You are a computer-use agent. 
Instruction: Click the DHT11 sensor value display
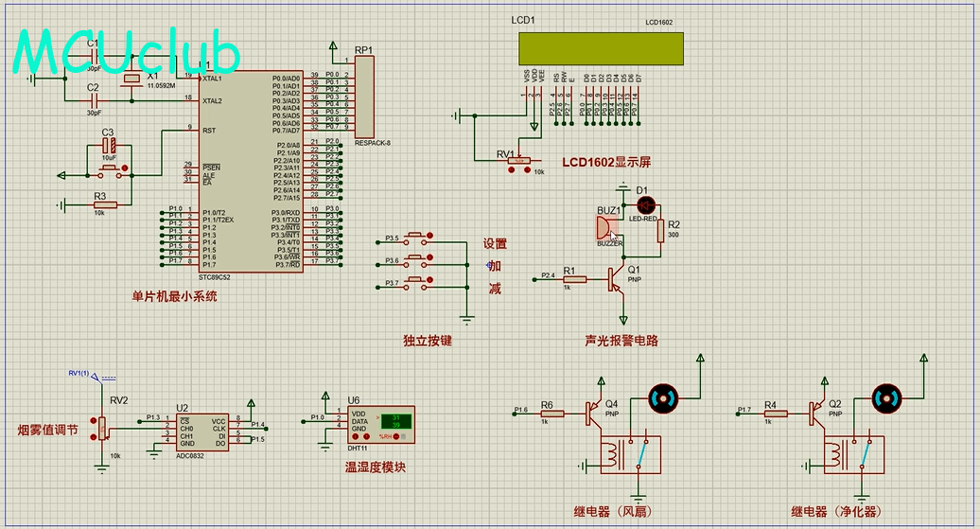(x=397, y=423)
